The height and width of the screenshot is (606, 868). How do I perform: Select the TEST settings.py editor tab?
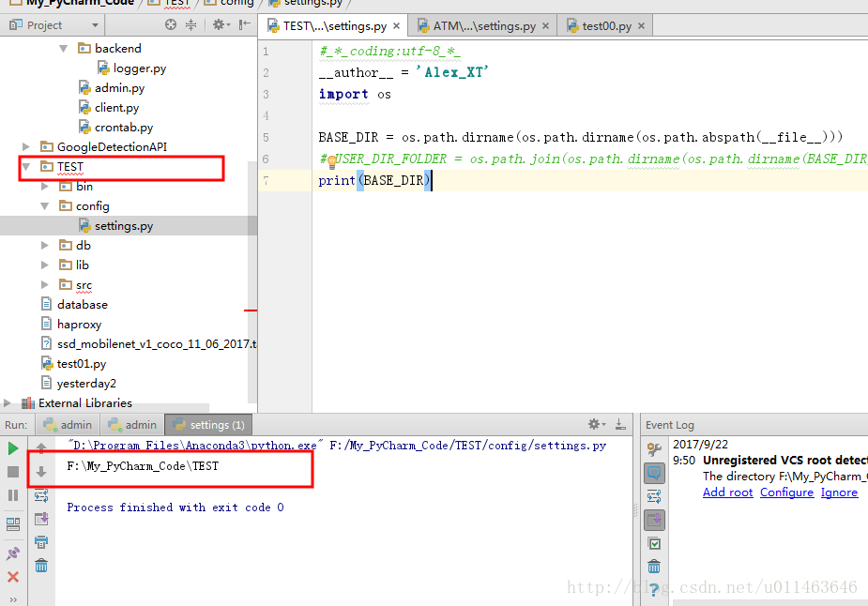click(333, 26)
